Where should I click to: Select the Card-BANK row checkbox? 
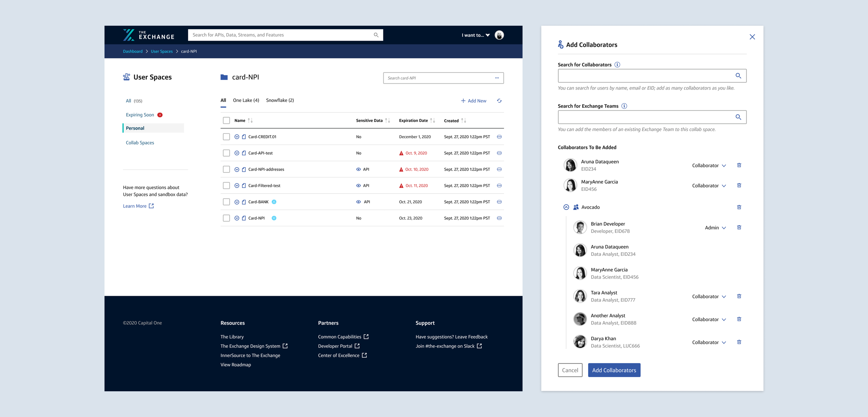[x=226, y=202]
